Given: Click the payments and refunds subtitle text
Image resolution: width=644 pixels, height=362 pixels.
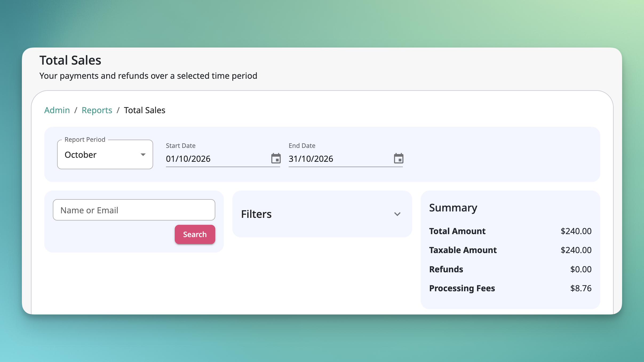Looking at the screenshot, I should coord(148,76).
